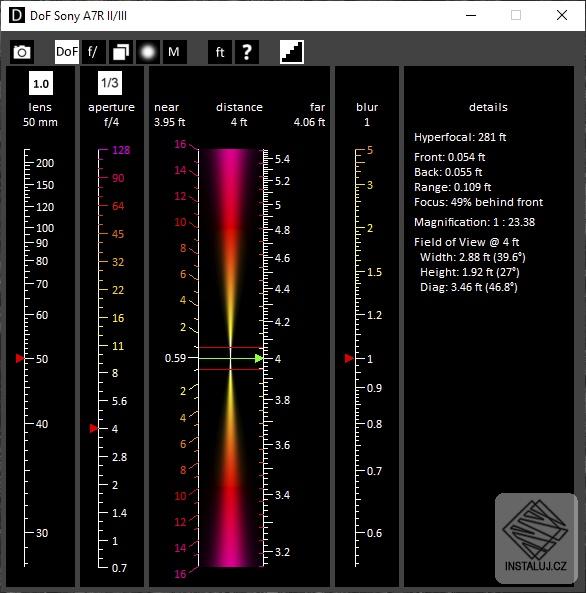Click the app D icon in title bar
This screenshot has height=593, width=586.
17,16
